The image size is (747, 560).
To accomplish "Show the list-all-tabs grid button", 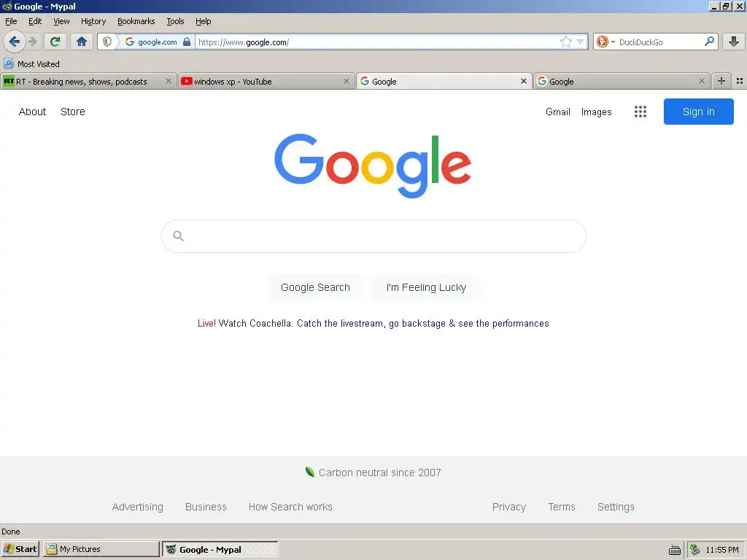I will click(740, 82).
